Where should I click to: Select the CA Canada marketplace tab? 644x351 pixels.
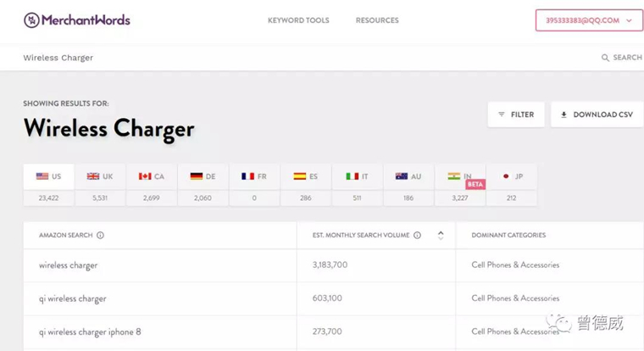(151, 176)
